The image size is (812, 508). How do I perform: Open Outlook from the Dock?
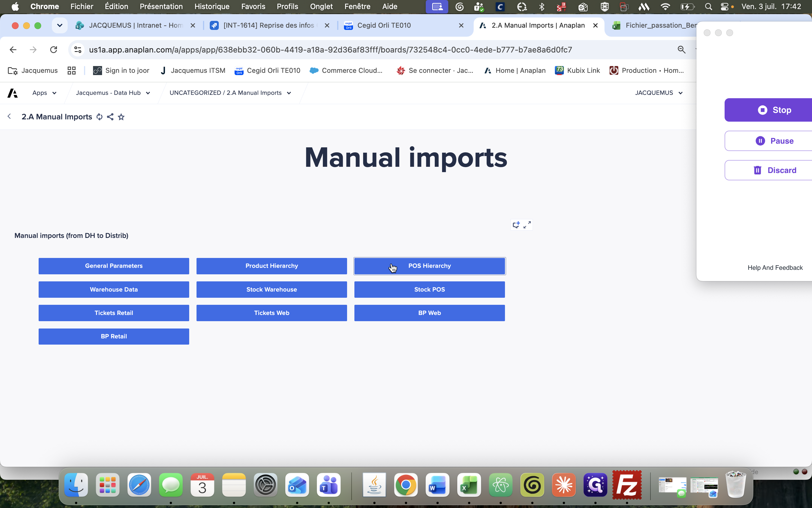[x=297, y=485]
